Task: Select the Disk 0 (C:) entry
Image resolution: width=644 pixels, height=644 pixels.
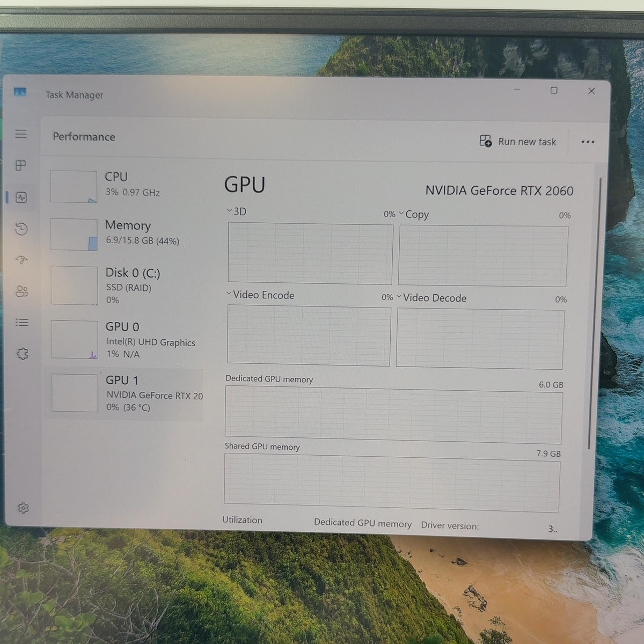Action: click(x=127, y=286)
